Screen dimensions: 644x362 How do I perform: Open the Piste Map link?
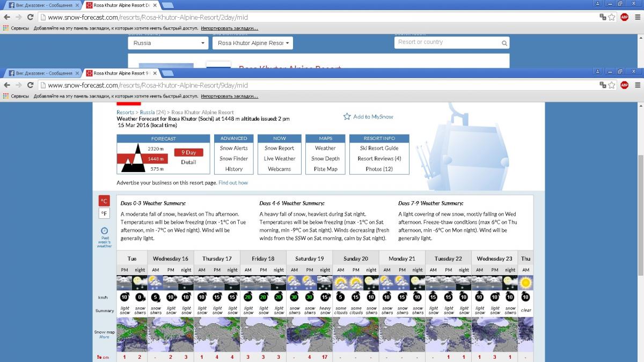(325, 169)
